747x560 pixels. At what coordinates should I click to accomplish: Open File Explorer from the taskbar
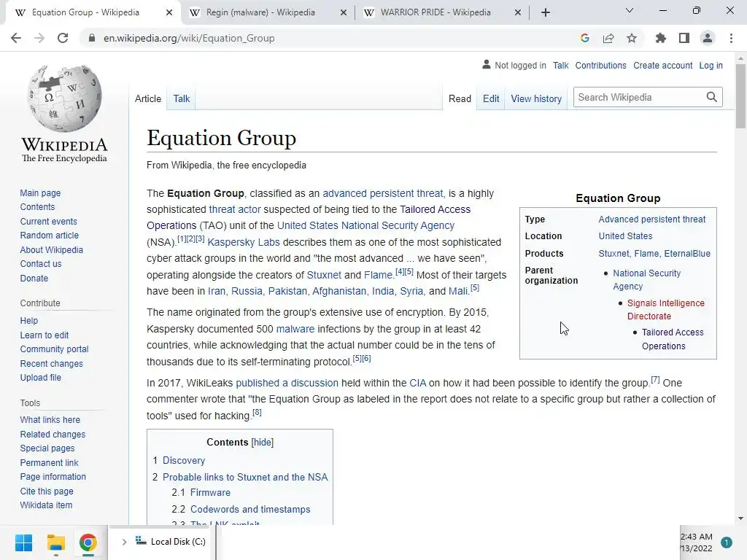pyautogui.click(x=55, y=542)
